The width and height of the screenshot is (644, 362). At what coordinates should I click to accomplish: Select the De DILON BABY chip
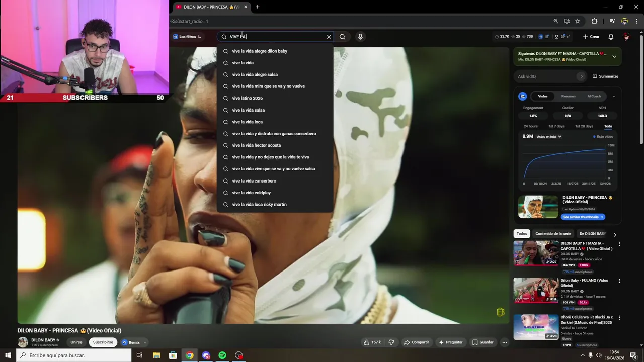click(593, 234)
